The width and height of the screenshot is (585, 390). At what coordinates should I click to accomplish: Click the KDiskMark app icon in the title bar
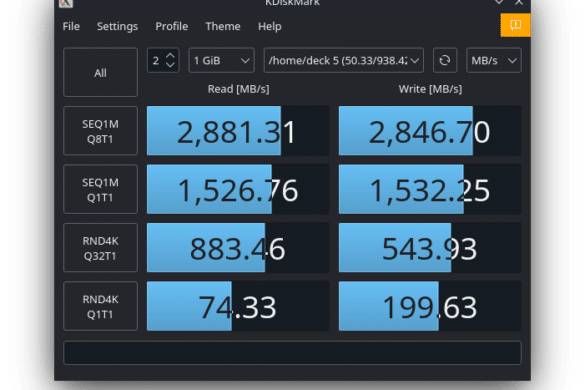[x=66, y=3]
